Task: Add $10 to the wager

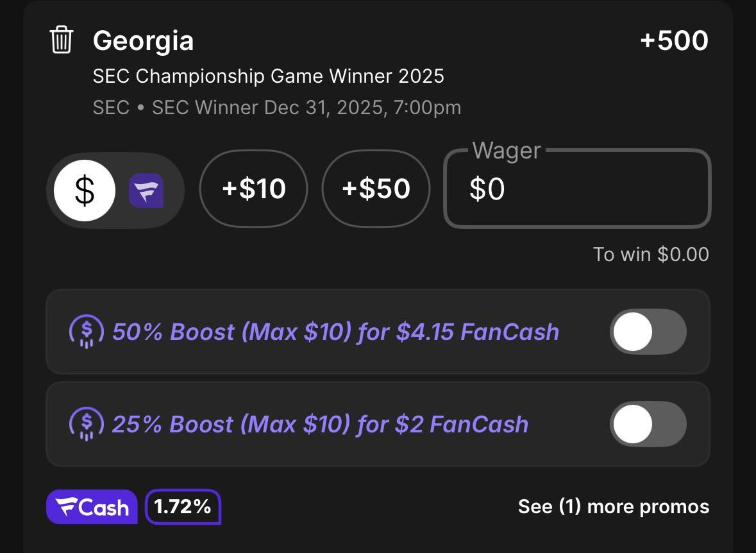Action: point(253,189)
